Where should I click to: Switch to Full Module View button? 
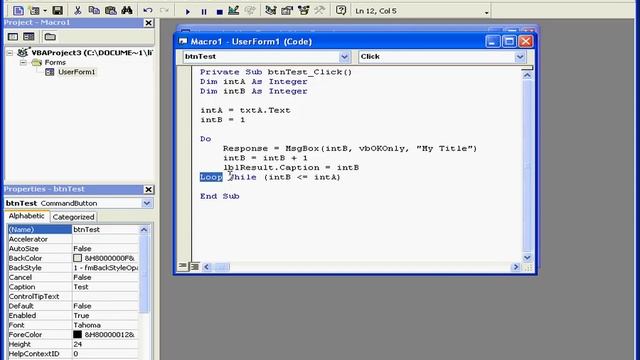195,267
